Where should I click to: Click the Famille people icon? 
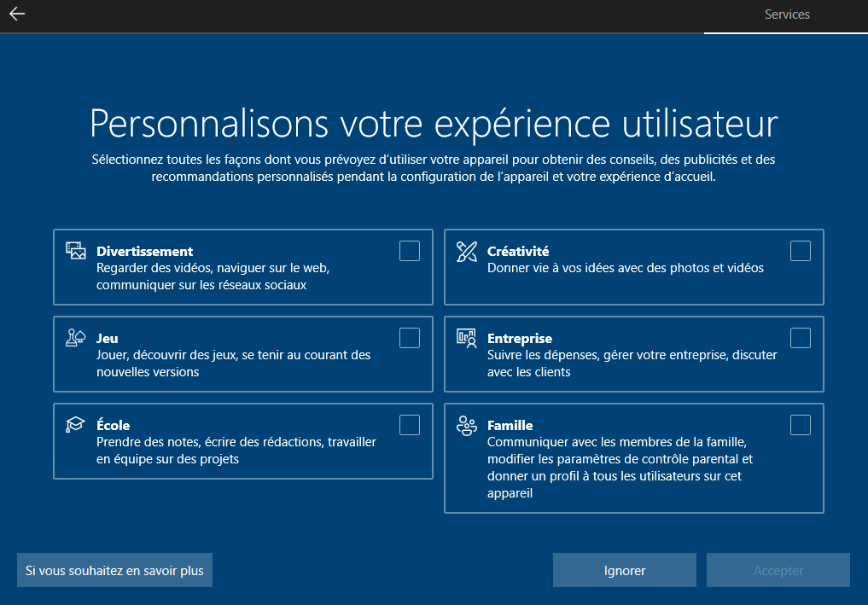pyautogui.click(x=467, y=426)
